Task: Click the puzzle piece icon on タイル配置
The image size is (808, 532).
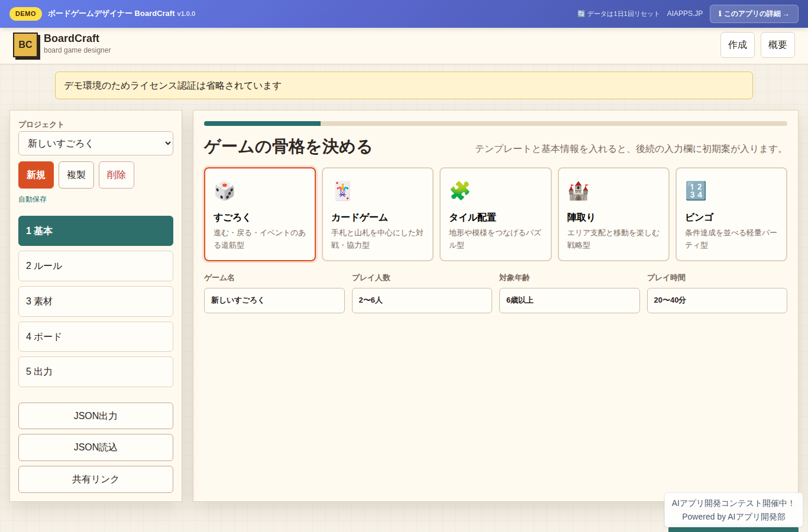Action: point(460,191)
